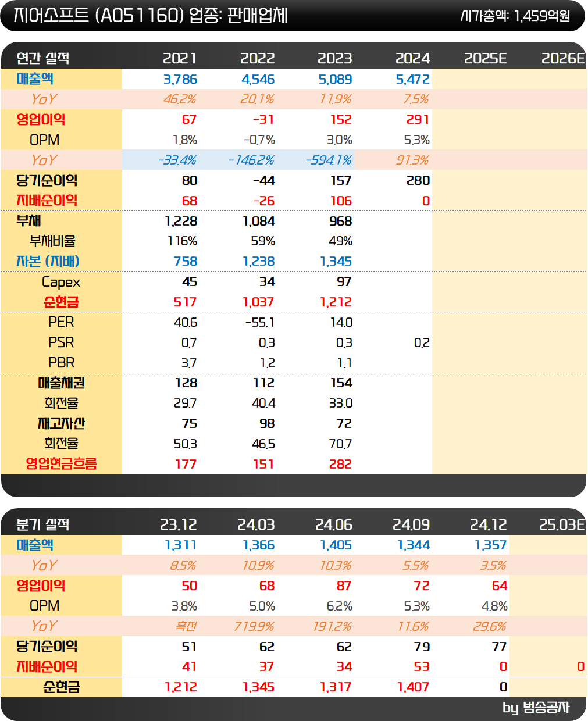Select the 2024 net income value '280'
Viewport: 588px width, 721px height.
click(418, 181)
